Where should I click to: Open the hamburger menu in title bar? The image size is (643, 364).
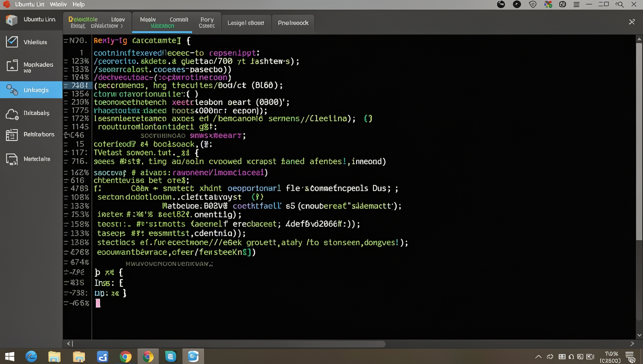click(x=576, y=4)
